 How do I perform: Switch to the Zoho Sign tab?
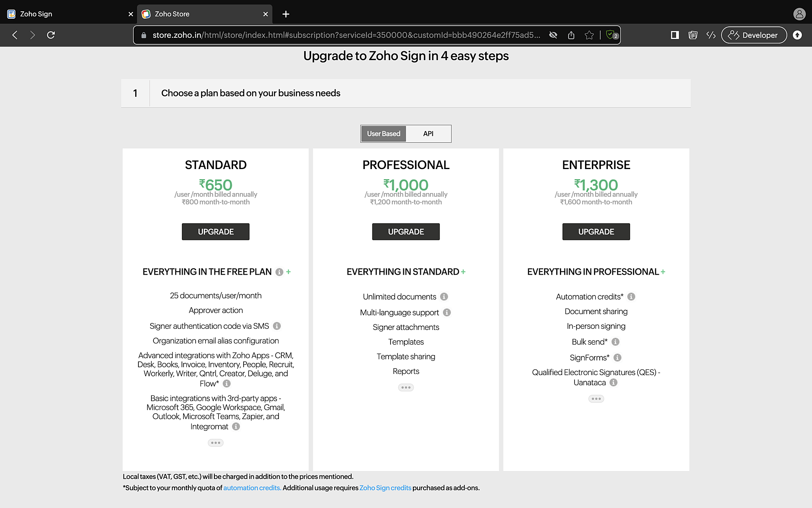click(x=68, y=14)
